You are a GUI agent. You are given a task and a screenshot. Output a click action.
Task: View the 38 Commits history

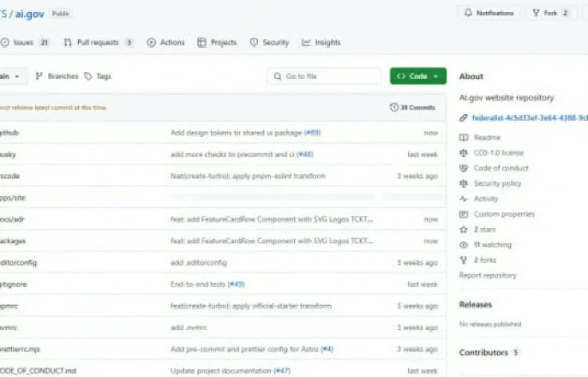point(412,108)
